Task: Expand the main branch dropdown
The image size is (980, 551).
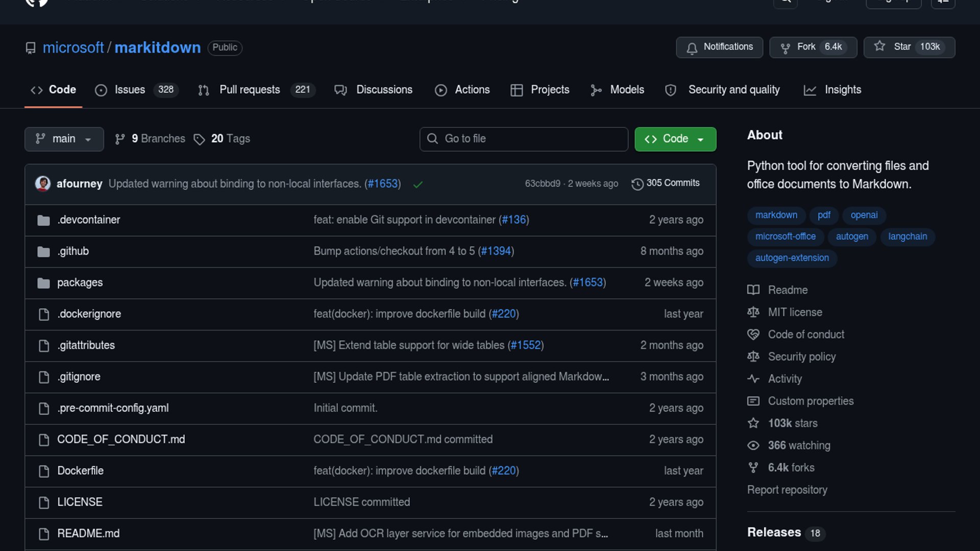Action: 64,139
